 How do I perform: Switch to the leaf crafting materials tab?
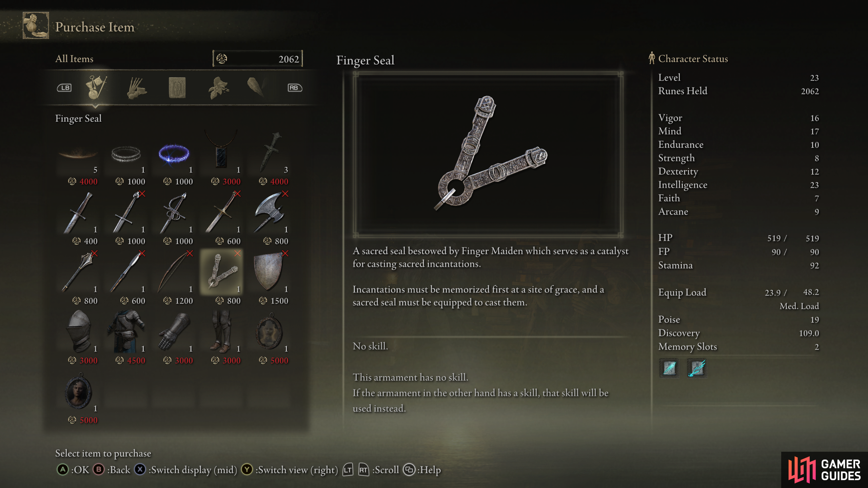pyautogui.click(x=219, y=88)
